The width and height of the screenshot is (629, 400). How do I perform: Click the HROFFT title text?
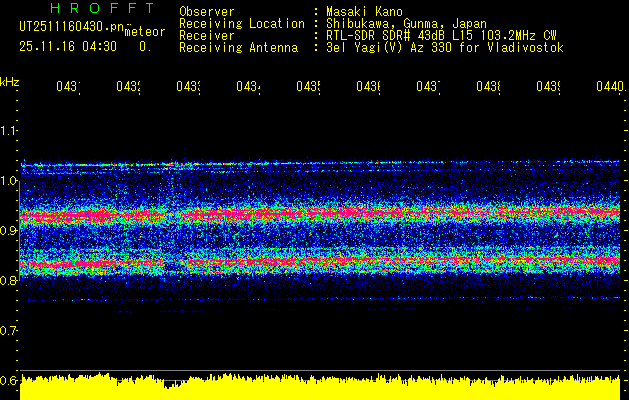(x=102, y=8)
